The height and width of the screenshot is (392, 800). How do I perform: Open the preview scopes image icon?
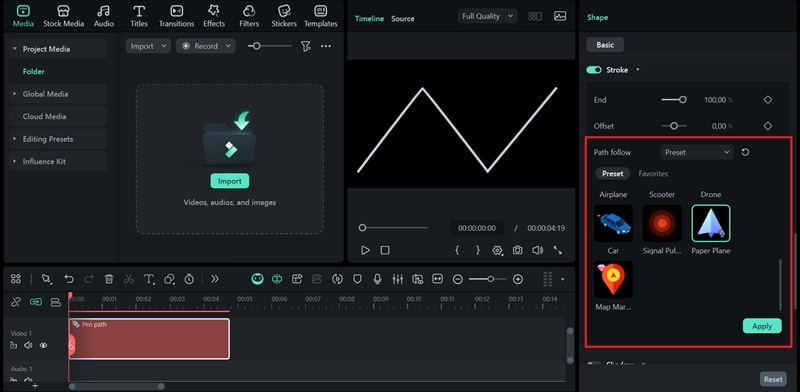560,16
